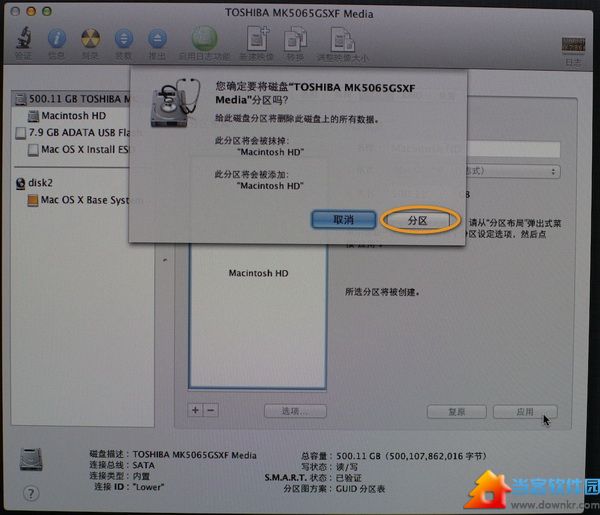
Task: Click the 选项... options button
Action: point(295,411)
